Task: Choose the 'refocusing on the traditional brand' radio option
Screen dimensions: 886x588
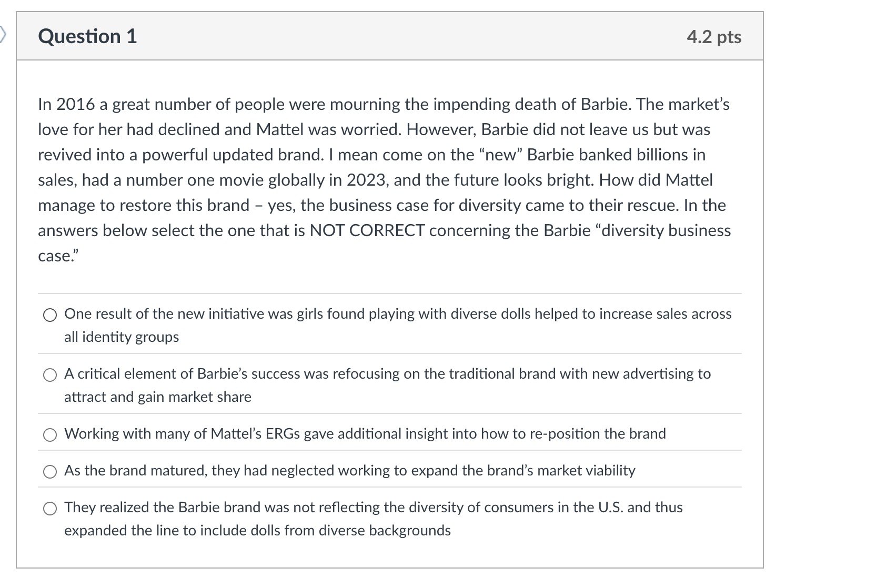Action: click(50, 375)
